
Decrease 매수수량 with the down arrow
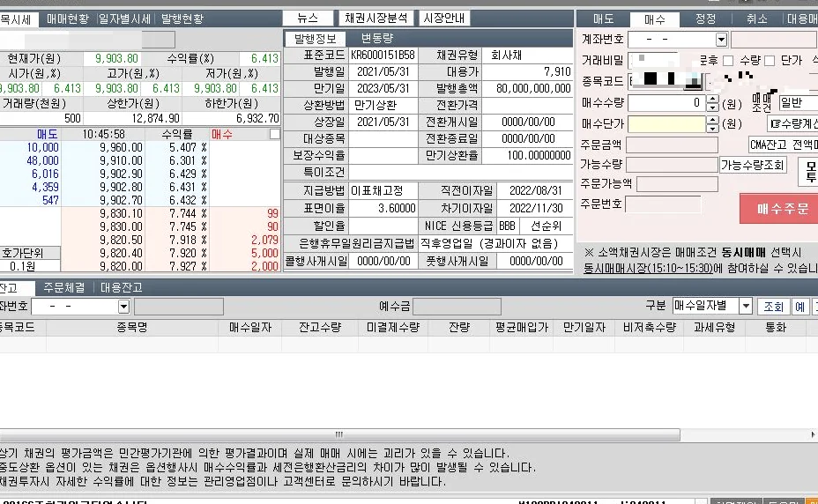pos(712,107)
